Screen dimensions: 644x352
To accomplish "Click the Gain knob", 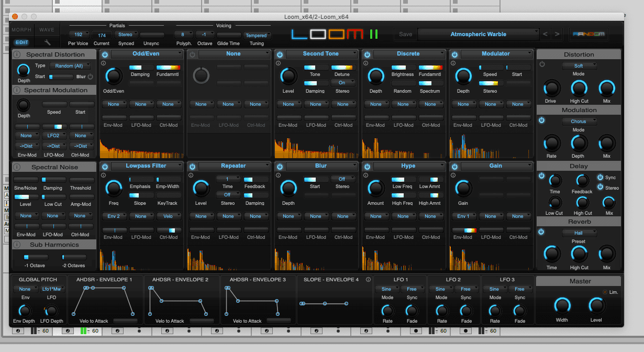I will [x=463, y=188].
